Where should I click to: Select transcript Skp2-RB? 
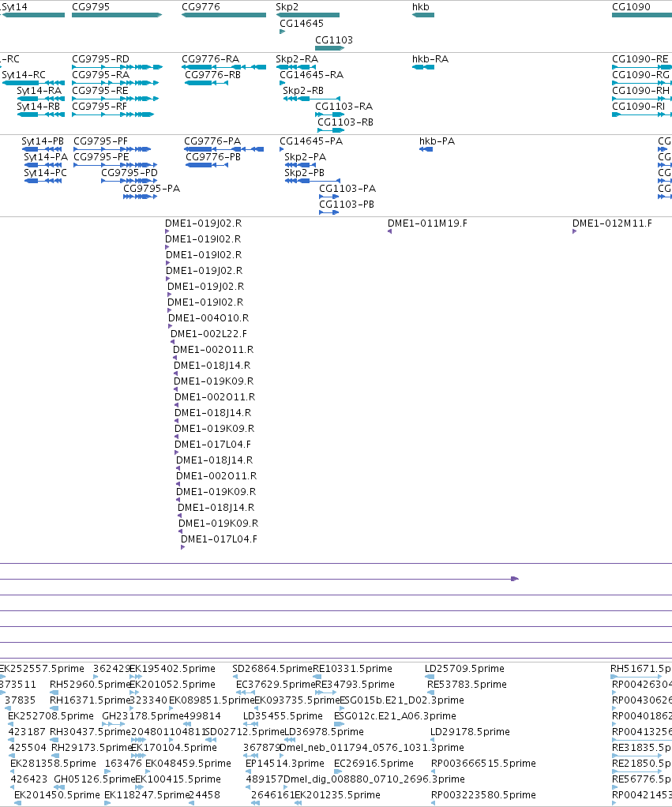coord(303,91)
